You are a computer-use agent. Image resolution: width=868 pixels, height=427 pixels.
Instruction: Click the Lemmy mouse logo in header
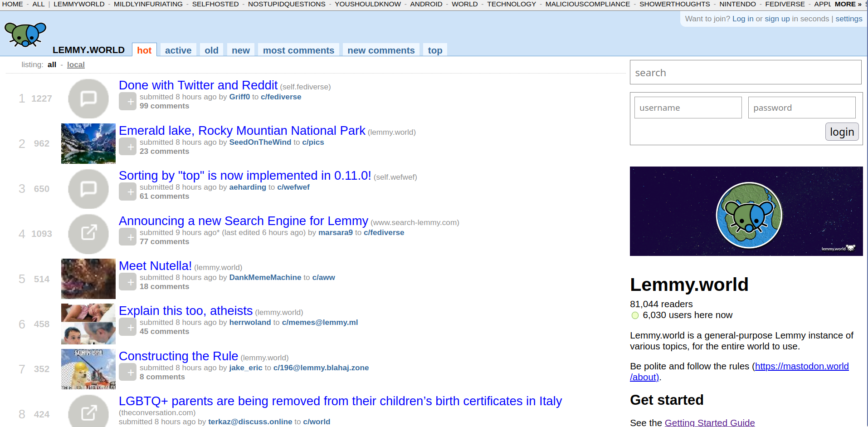tap(25, 34)
